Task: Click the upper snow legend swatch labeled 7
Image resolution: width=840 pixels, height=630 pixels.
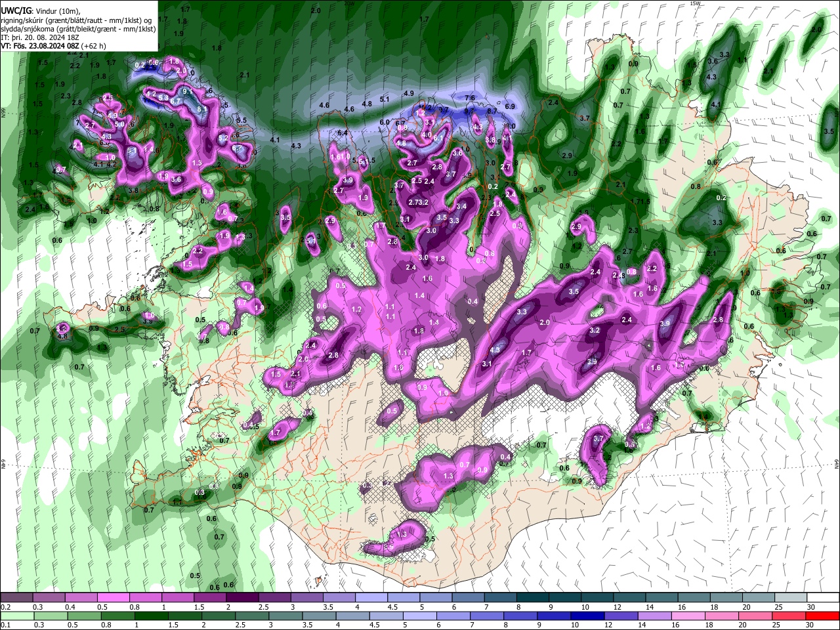Action: click(499, 598)
